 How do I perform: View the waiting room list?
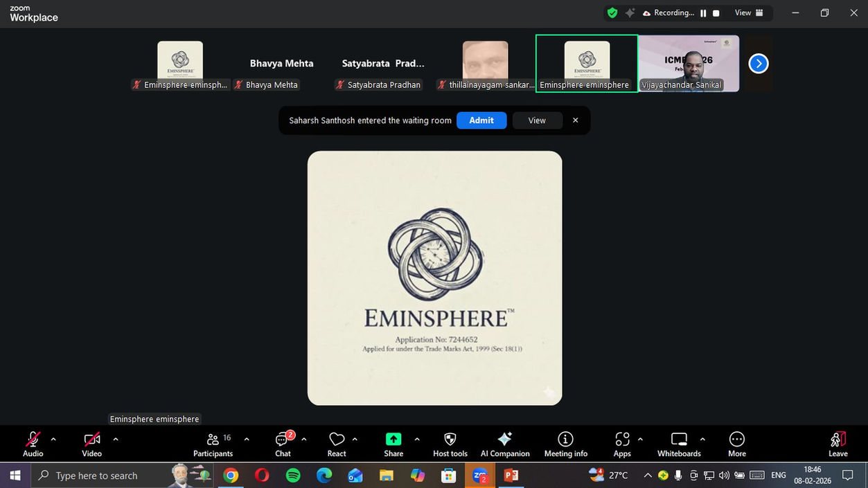tap(537, 120)
